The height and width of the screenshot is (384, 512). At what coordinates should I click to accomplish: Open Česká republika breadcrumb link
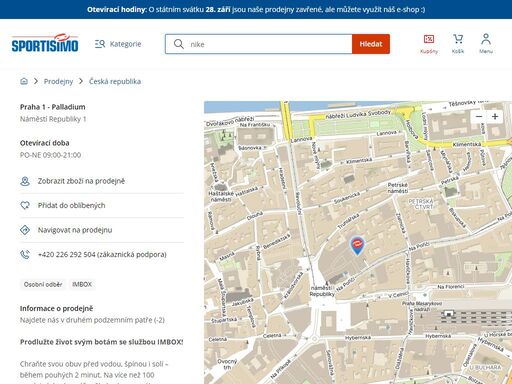coord(115,81)
